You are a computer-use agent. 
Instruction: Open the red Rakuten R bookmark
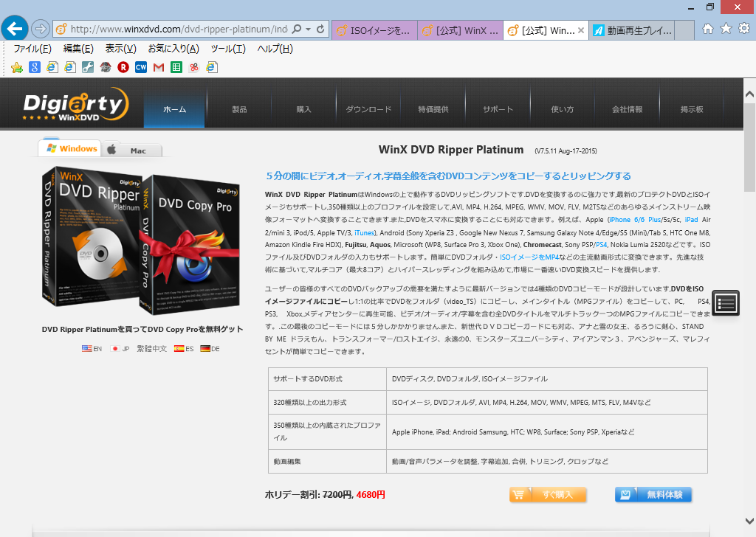tap(123, 67)
